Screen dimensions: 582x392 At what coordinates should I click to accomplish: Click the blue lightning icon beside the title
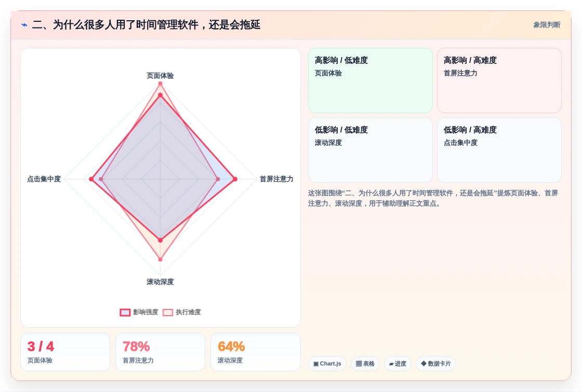tap(24, 25)
